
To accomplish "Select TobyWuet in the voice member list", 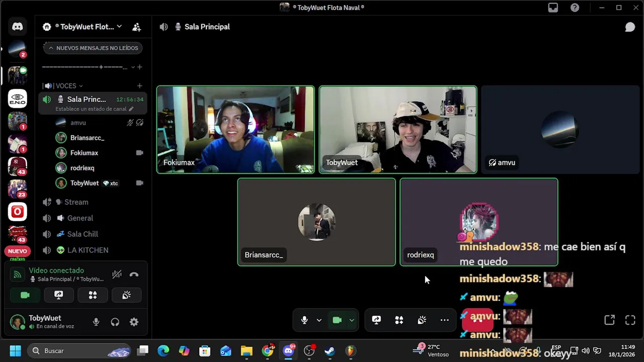I will click(x=99, y=183).
